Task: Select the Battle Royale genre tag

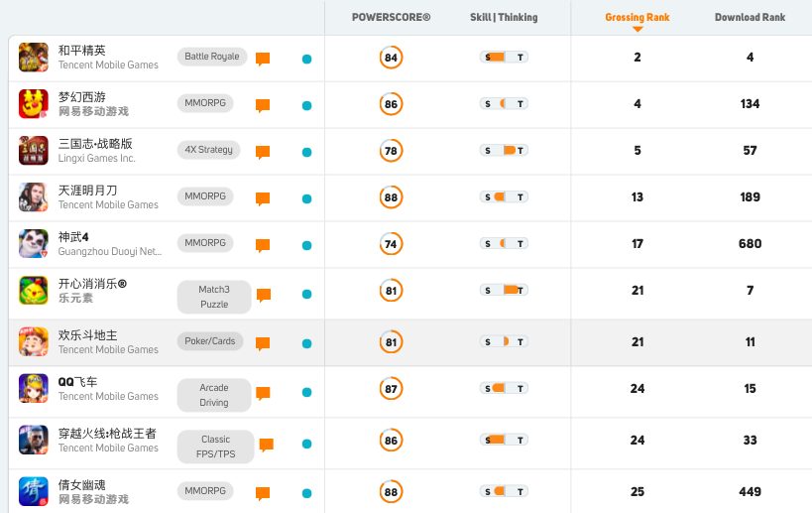Action: 212,57
